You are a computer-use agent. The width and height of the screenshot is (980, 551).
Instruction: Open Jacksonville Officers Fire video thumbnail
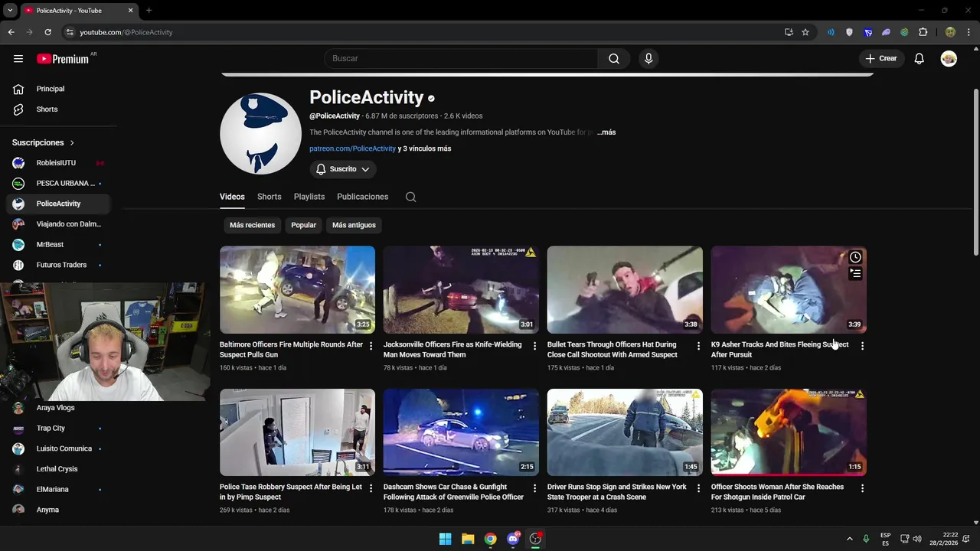pos(461,289)
